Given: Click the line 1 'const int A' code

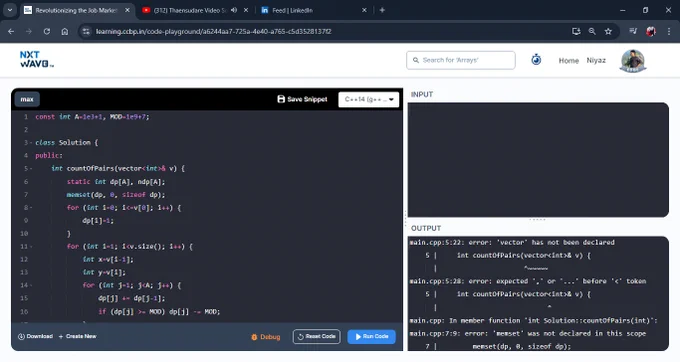Looking at the screenshot, I should [92, 117].
